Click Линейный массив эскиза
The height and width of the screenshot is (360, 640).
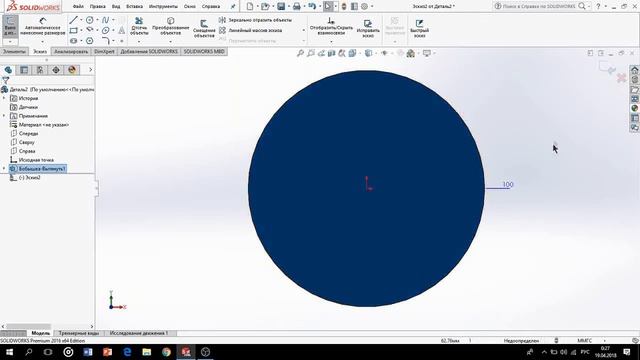point(251,30)
